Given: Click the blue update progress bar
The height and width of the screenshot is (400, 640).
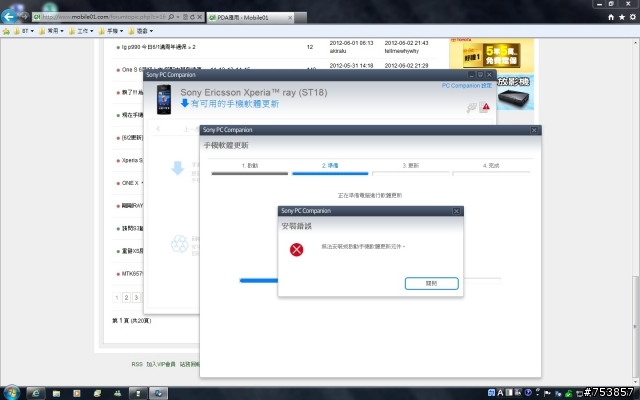Looking at the screenshot, I should [259, 280].
